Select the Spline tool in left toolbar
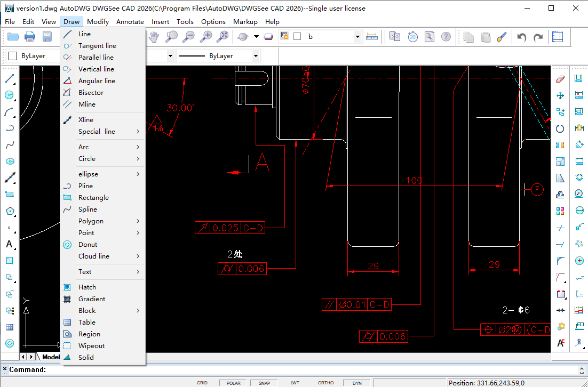588x387 pixels. 10,145
